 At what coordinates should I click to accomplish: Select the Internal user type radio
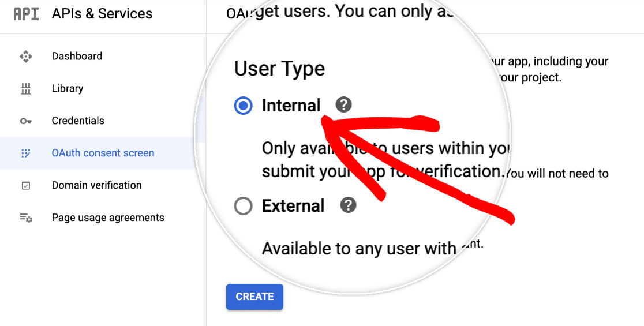(x=243, y=106)
